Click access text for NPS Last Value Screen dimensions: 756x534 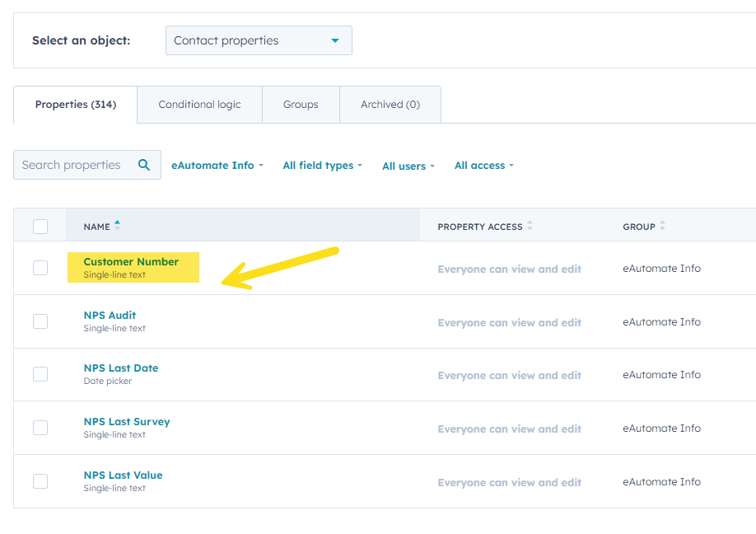tap(510, 482)
